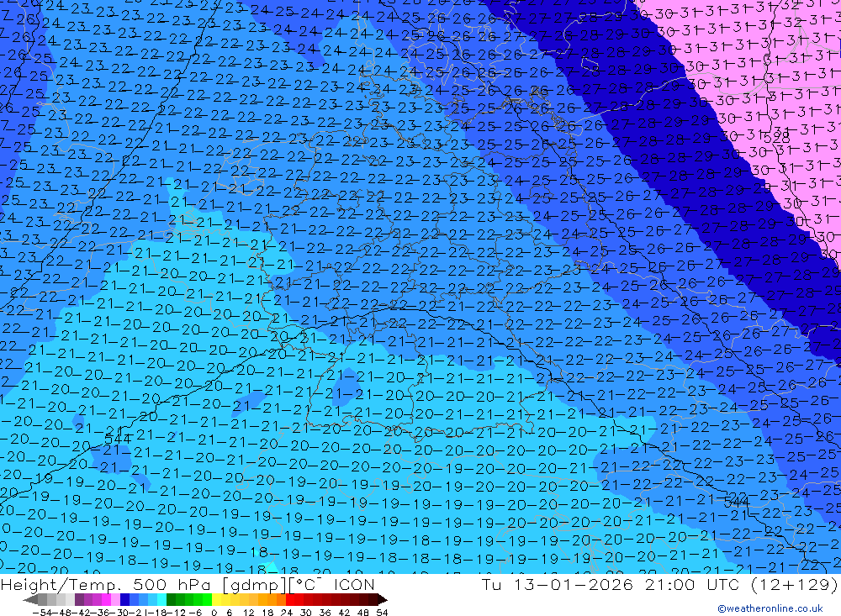The height and width of the screenshot is (616, 841).
Task: Open the weatheronline.co.uk copyright link
Action: (x=770, y=608)
